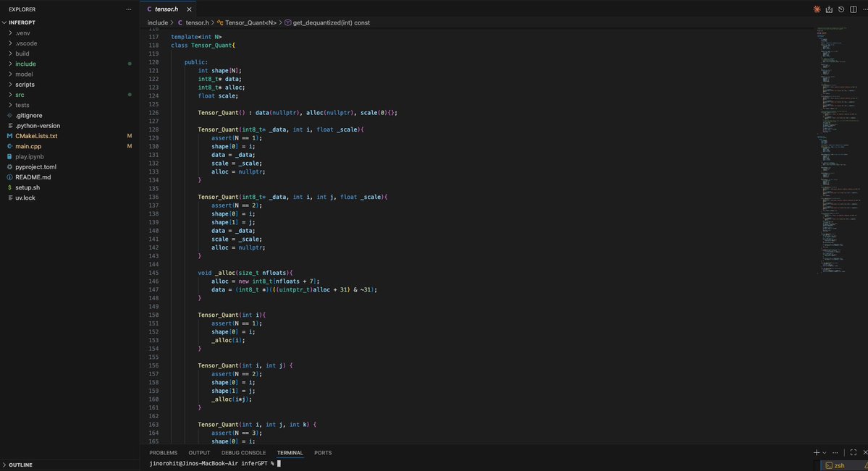
Task: Switch to the PROBLEMS panel tab
Action: click(x=164, y=453)
